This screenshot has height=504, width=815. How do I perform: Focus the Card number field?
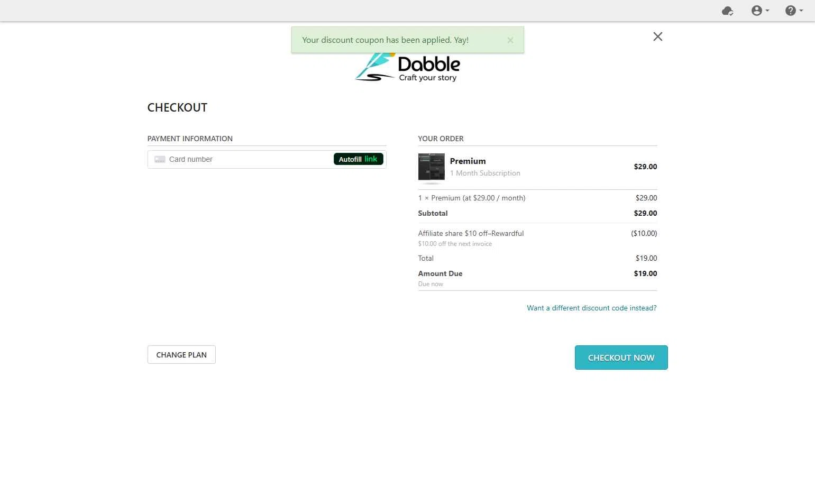267,159
